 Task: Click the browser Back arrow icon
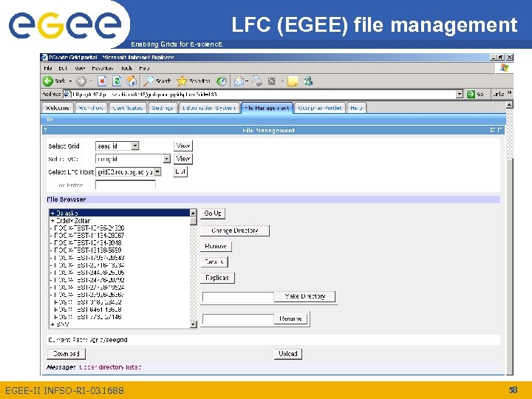point(48,81)
